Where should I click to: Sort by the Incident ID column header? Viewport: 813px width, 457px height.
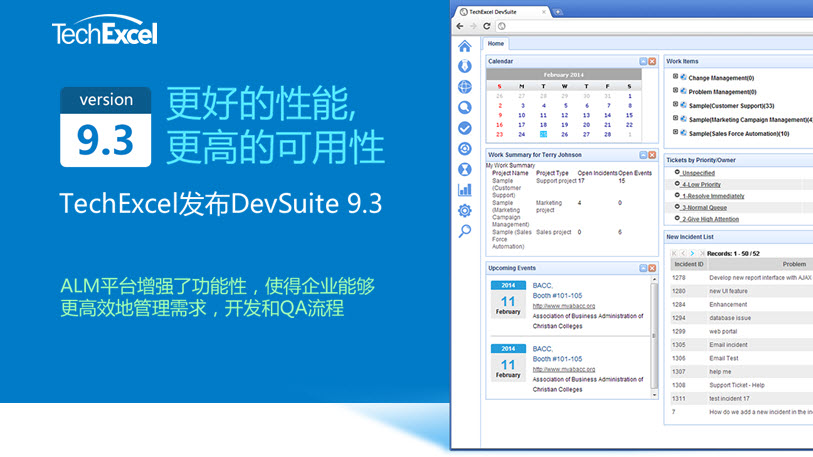coord(689,265)
